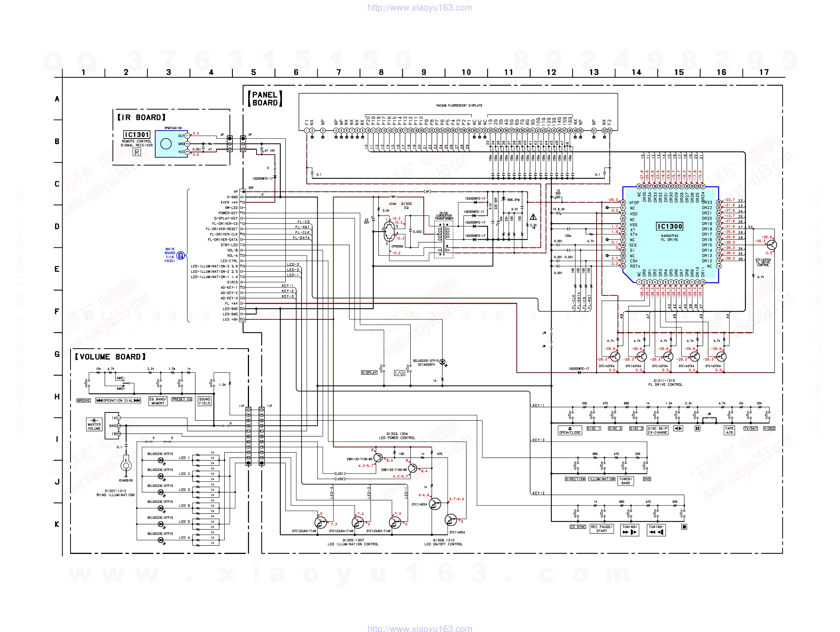
Task: Click the VOLUME BOARD title
Action: [110, 357]
